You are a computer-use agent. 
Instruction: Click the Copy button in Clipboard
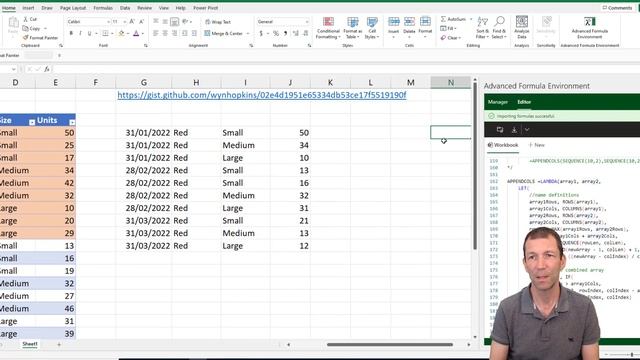point(31,29)
